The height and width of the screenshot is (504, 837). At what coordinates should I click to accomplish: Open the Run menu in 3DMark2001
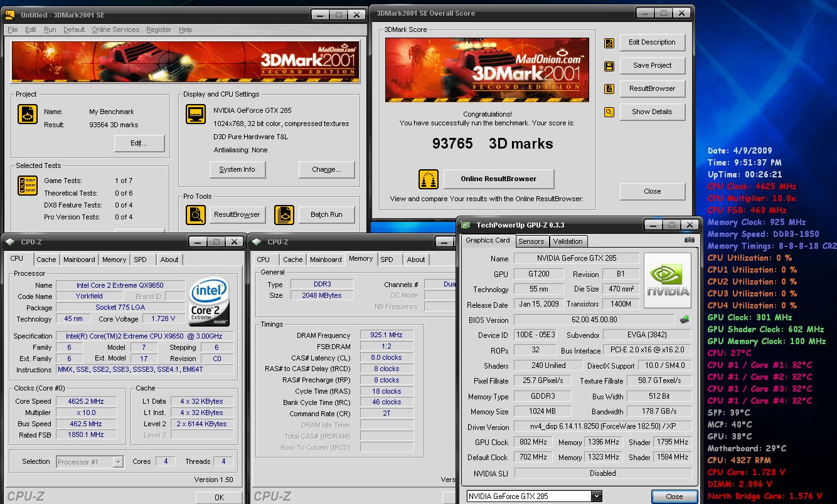[50, 29]
